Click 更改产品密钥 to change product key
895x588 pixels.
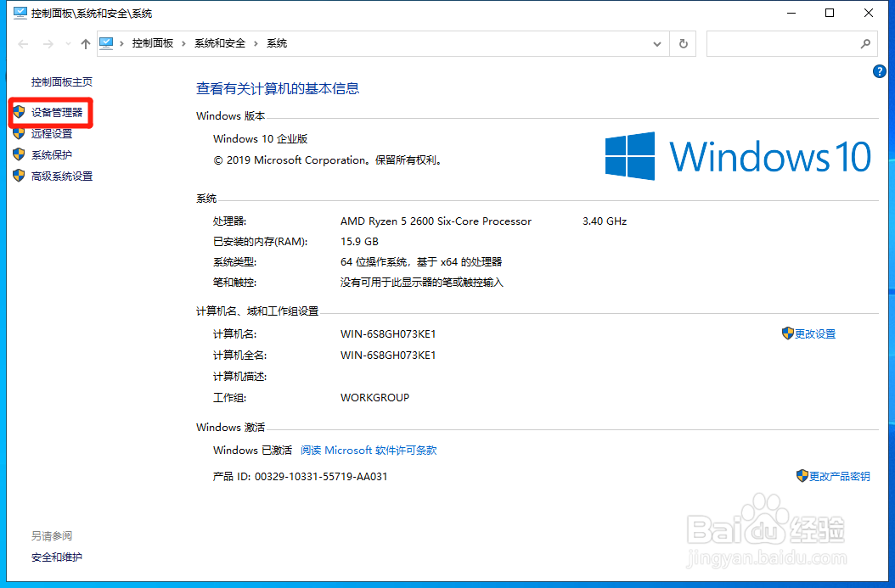coord(840,476)
